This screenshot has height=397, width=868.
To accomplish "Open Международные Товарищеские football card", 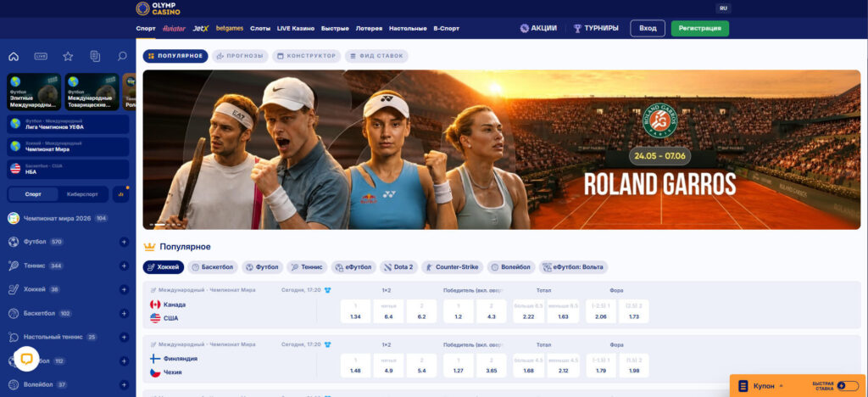I will (x=92, y=92).
